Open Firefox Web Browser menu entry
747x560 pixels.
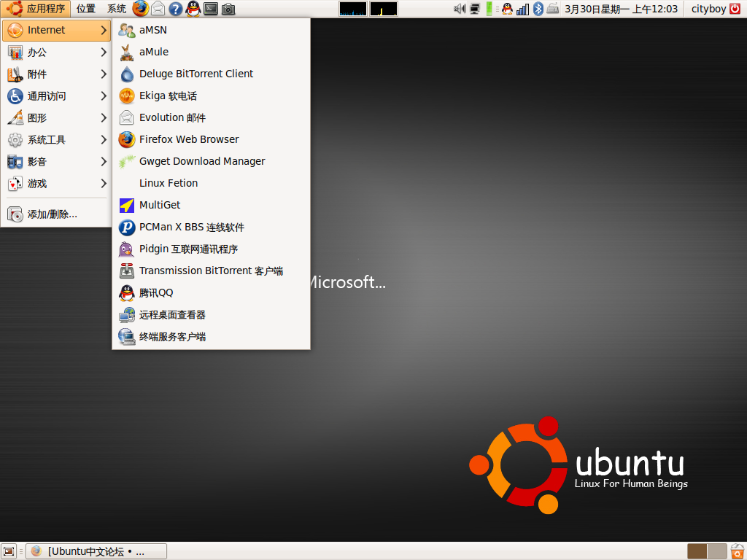coord(211,139)
